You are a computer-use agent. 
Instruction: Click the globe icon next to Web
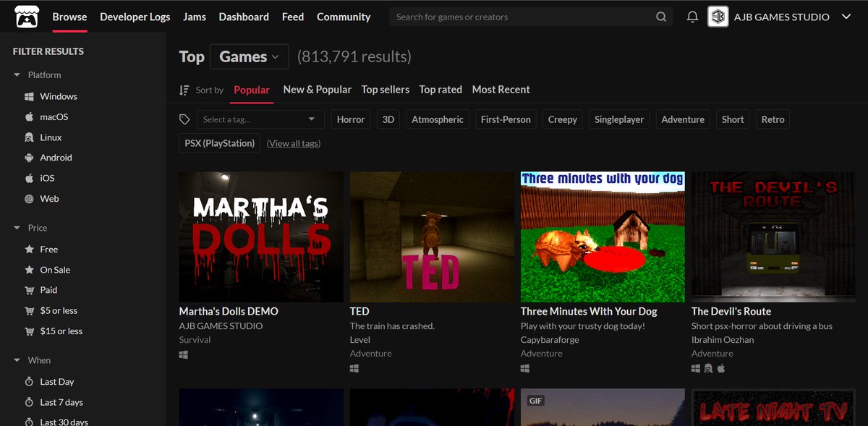pyautogui.click(x=29, y=199)
